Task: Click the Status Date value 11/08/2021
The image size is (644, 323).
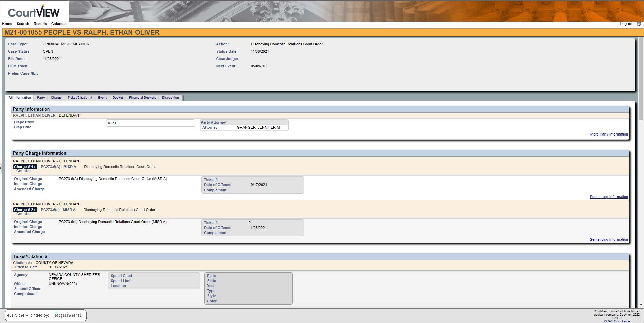Action: click(x=260, y=51)
